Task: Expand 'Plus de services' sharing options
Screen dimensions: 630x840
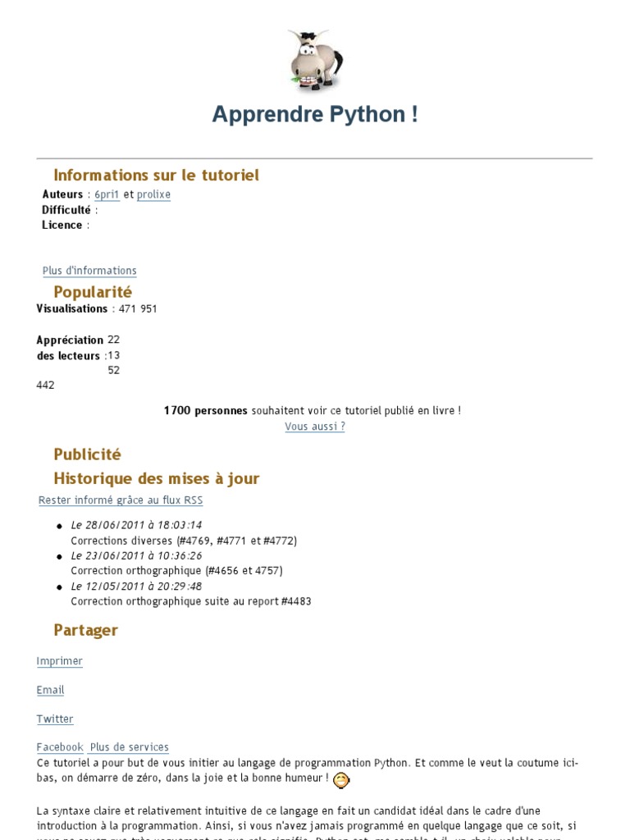Action: 129,747
